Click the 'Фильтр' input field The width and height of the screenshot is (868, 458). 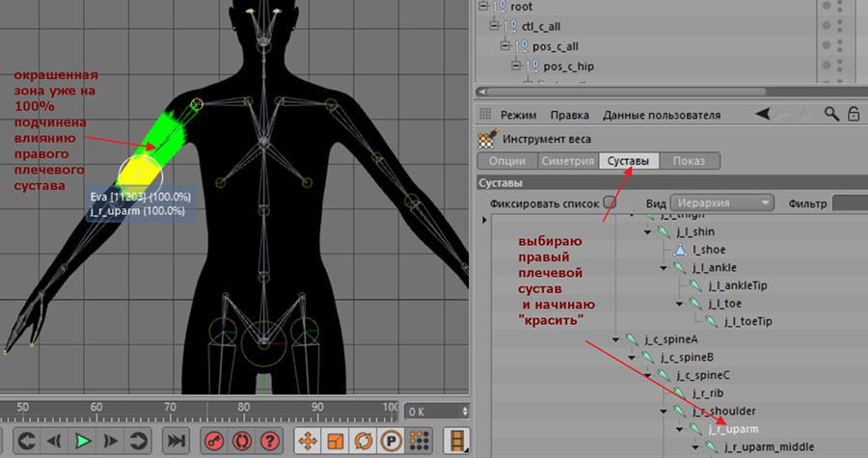coord(849,203)
